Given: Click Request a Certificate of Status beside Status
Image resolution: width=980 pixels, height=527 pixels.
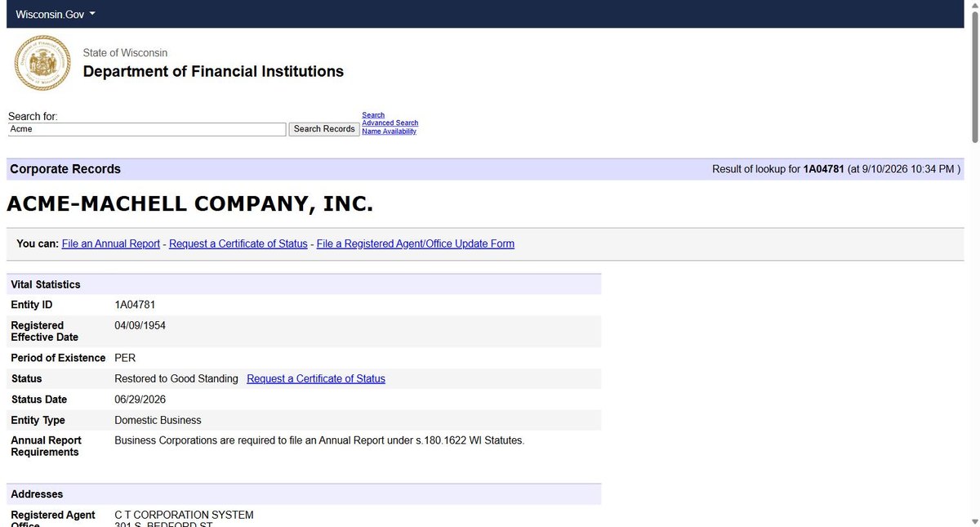Looking at the screenshot, I should pyautogui.click(x=315, y=378).
